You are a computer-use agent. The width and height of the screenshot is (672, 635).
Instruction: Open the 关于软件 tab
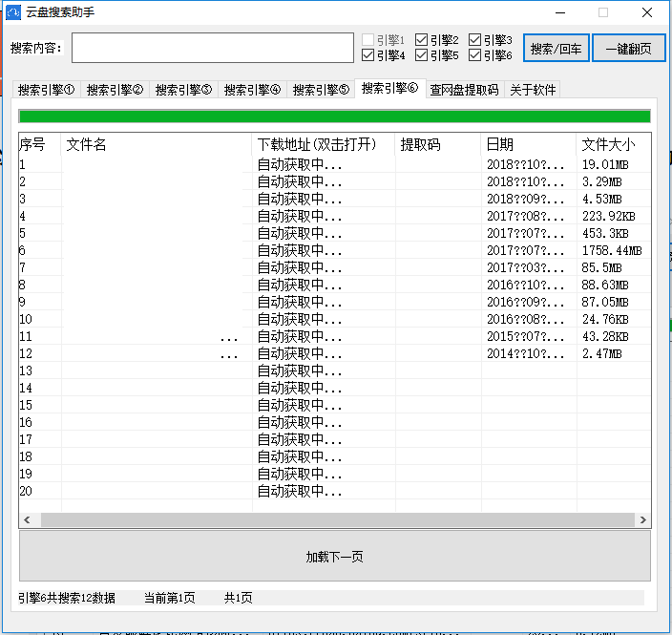[x=533, y=90]
